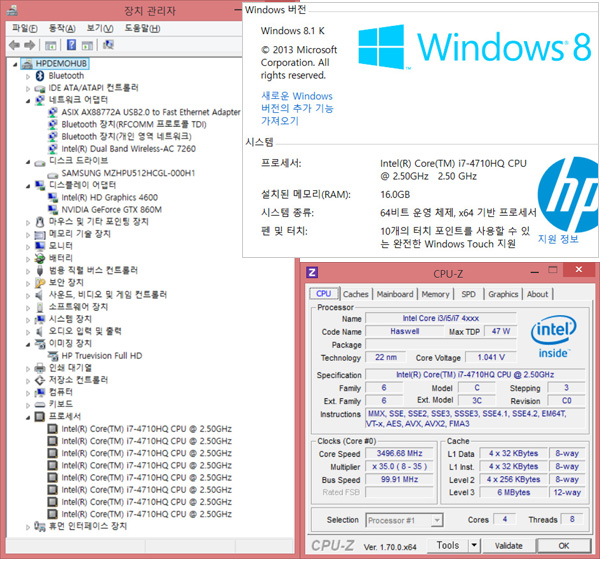
Task: Select the 키보드 category icon
Action: pos(40,404)
